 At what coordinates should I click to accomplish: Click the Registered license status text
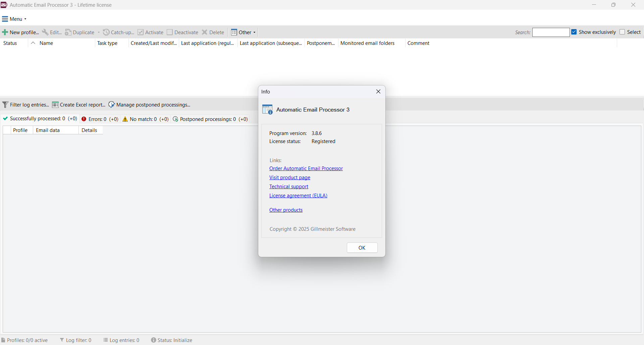[x=323, y=141]
